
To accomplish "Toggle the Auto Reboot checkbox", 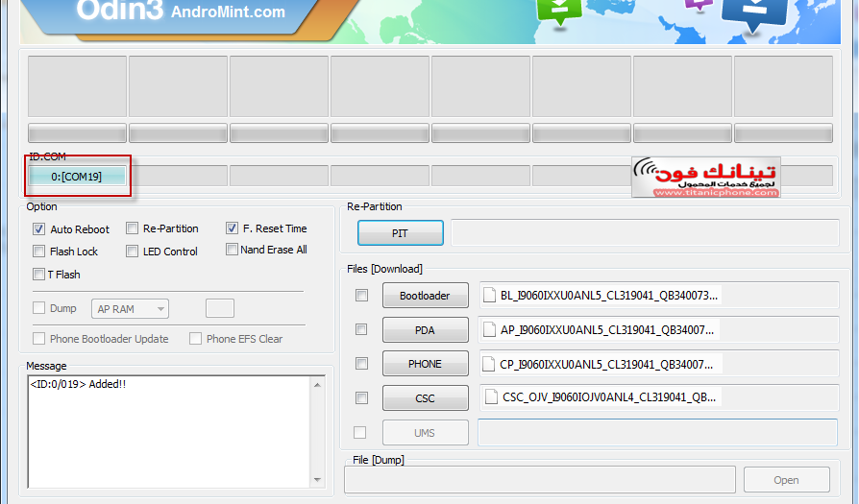I will click(x=38, y=228).
